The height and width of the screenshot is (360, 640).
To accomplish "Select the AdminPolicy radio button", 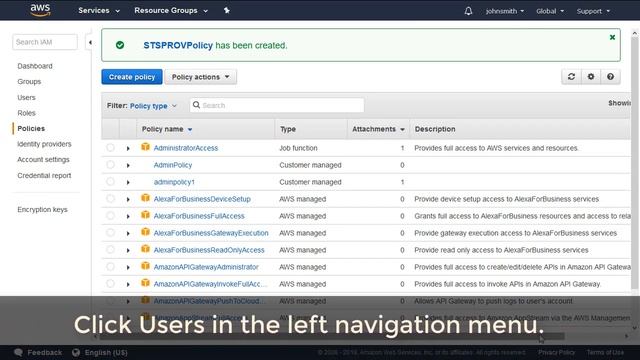I will (110, 165).
